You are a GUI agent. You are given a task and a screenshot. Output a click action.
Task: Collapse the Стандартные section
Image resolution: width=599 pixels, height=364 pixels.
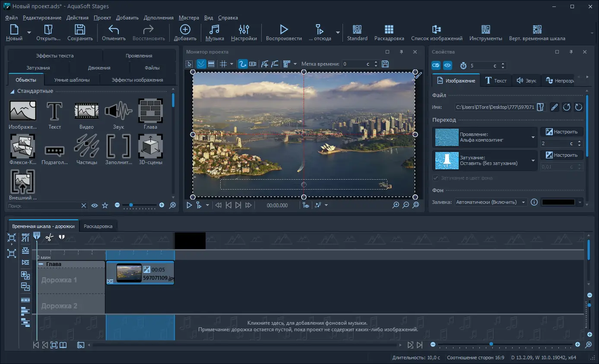click(13, 91)
